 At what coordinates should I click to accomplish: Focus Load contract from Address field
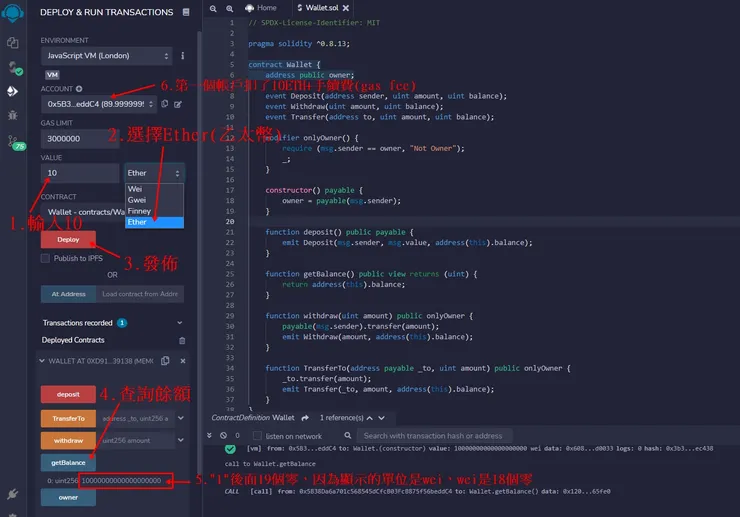[140, 294]
